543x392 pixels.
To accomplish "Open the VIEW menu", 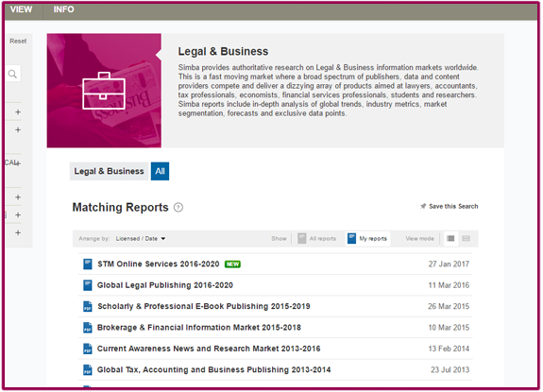I will click(21, 9).
